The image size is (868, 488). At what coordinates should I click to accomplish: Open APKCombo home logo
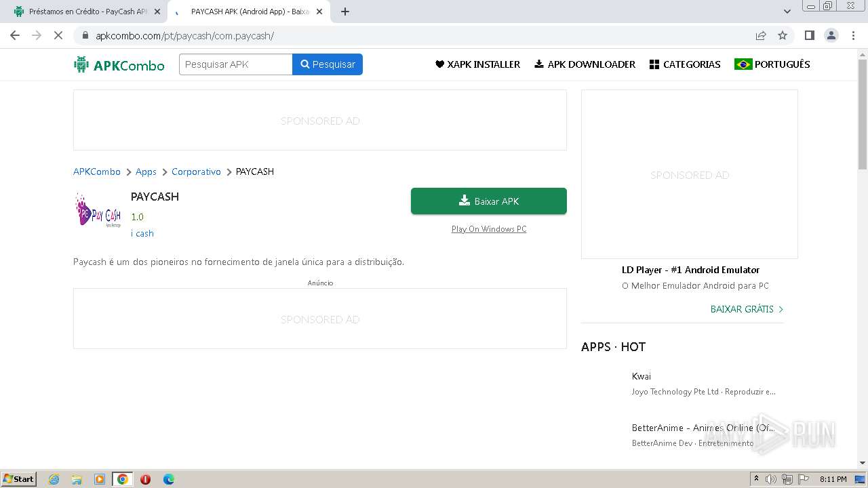119,64
